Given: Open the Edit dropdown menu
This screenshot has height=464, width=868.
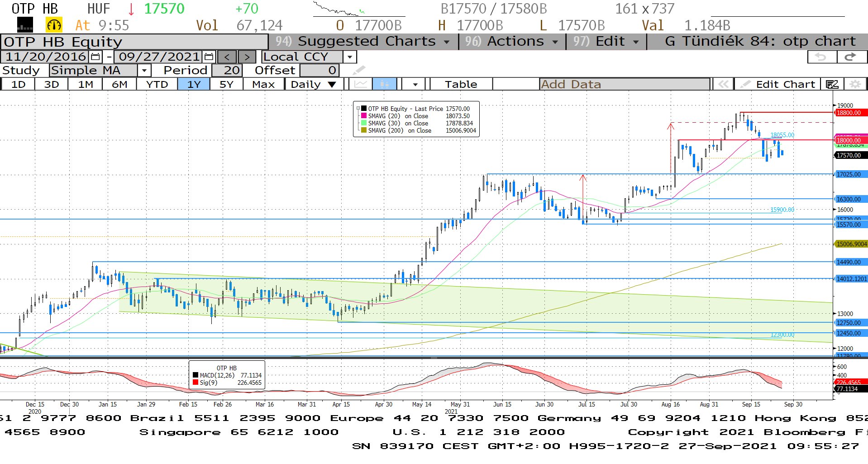Looking at the screenshot, I should pos(606,41).
